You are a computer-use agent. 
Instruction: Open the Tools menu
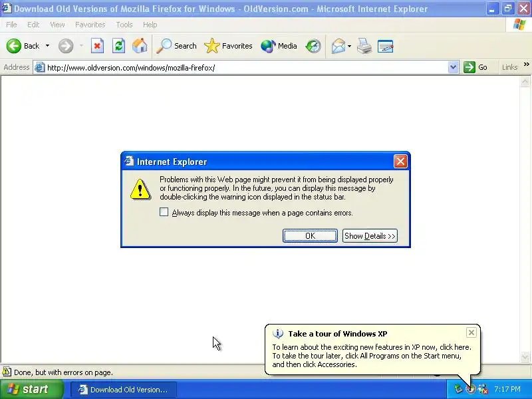(124, 25)
